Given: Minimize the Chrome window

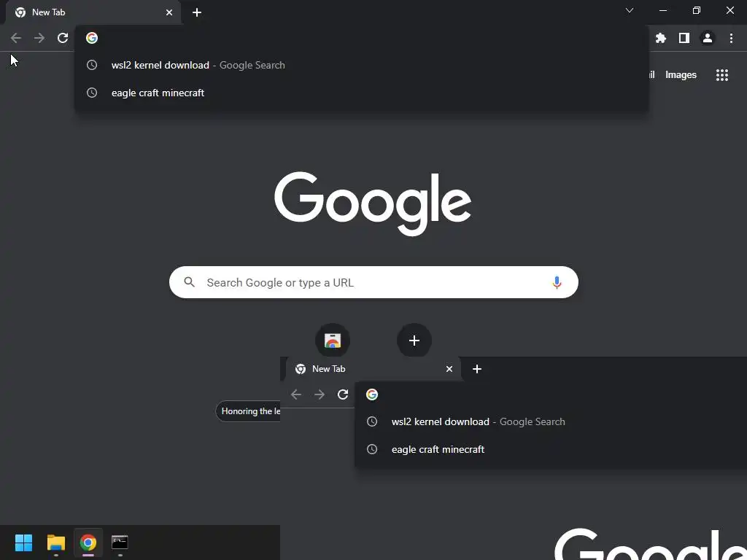Looking at the screenshot, I should 663,10.
